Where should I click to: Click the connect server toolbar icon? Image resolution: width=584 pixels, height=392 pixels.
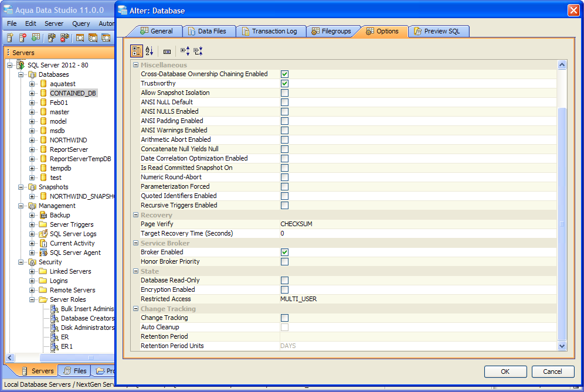click(52, 38)
